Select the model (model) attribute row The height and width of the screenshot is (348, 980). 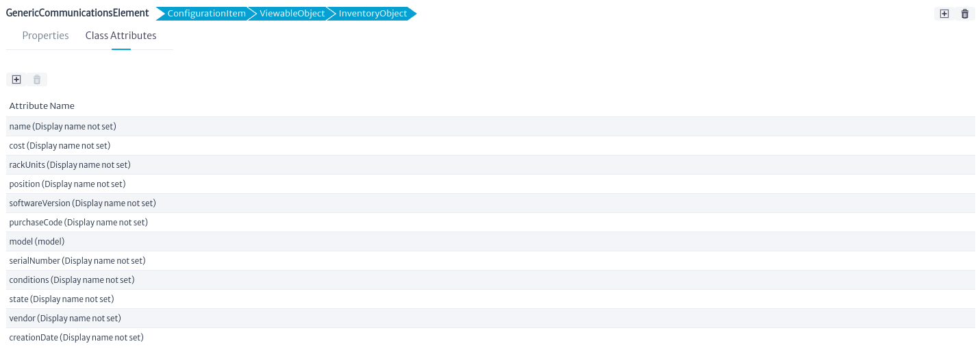[490, 242]
